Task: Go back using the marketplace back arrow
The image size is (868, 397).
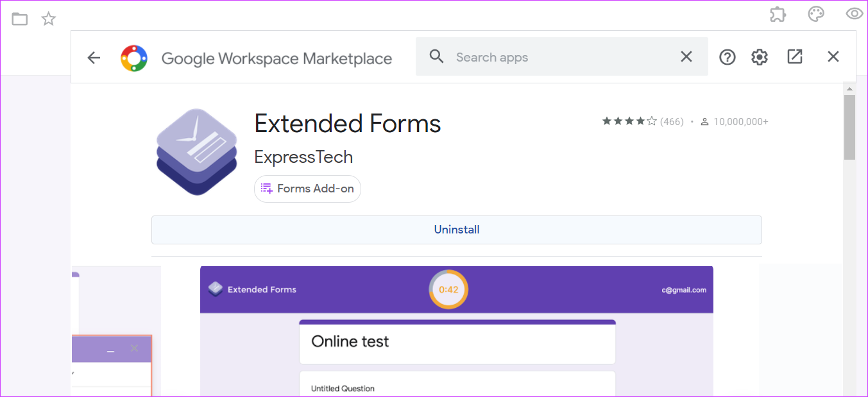Action: point(94,58)
